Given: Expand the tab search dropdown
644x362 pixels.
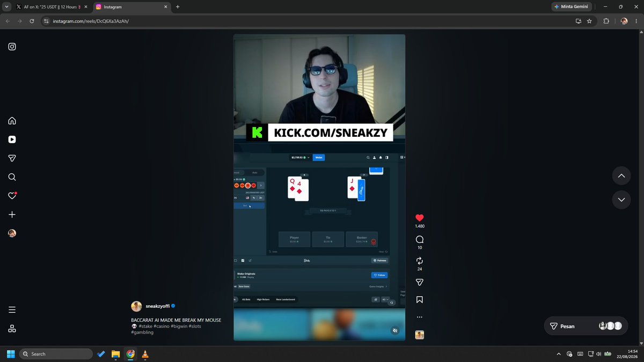Looking at the screenshot, I should coord(6,7).
